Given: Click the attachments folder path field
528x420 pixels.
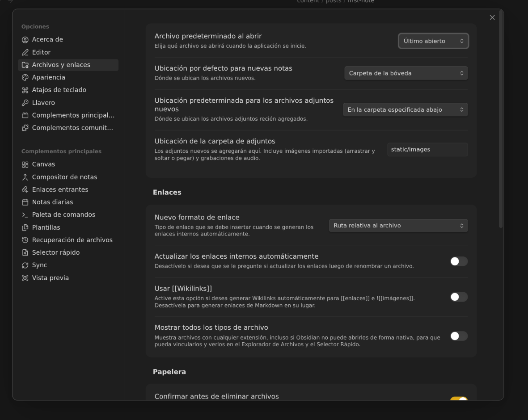Looking at the screenshot, I should [x=427, y=150].
